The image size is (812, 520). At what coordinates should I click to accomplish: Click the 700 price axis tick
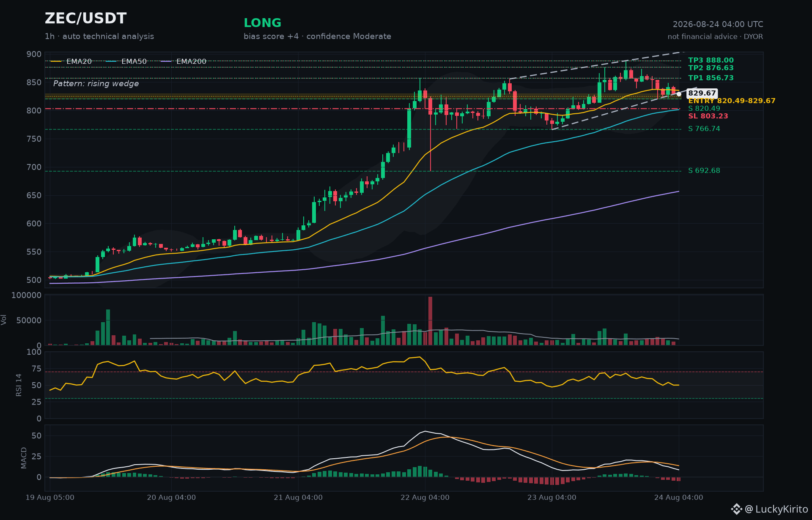[34, 167]
